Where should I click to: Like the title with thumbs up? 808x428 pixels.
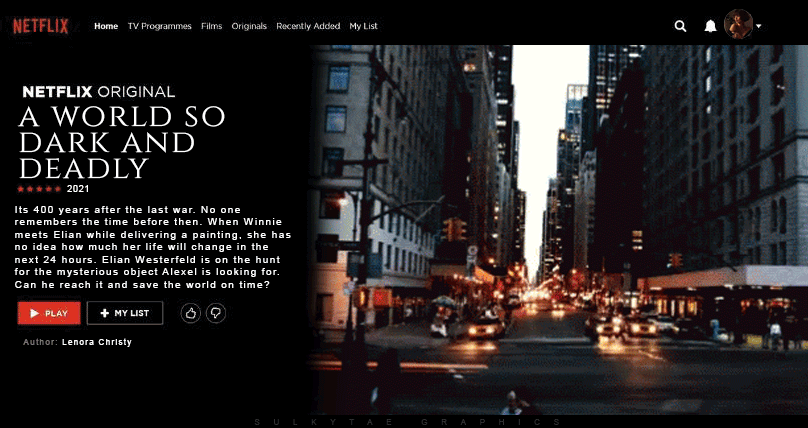(x=190, y=313)
